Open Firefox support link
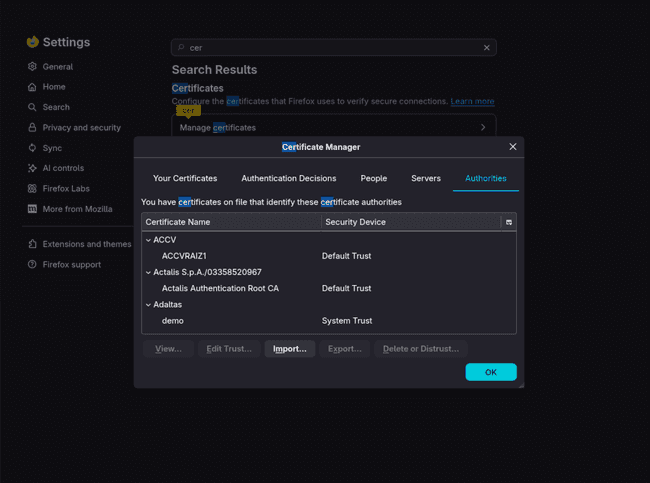650x483 pixels. [72, 265]
